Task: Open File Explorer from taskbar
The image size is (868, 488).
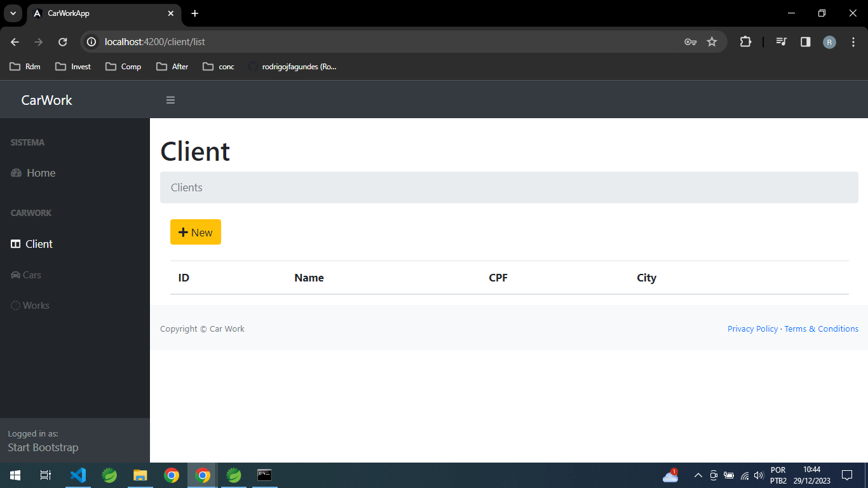Action: click(140, 475)
